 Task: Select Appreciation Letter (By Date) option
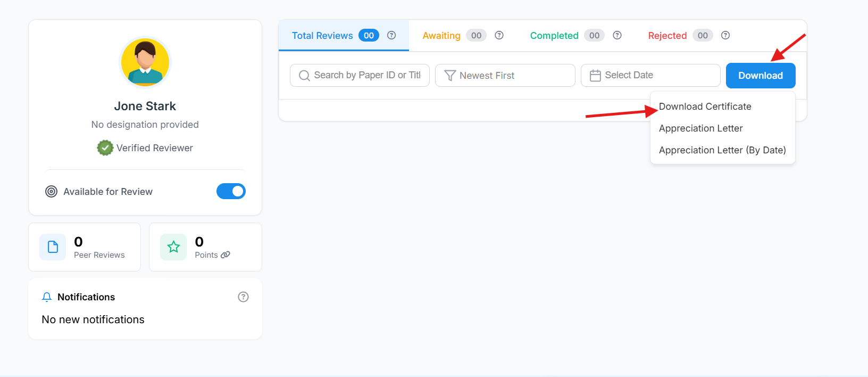[722, 150]
